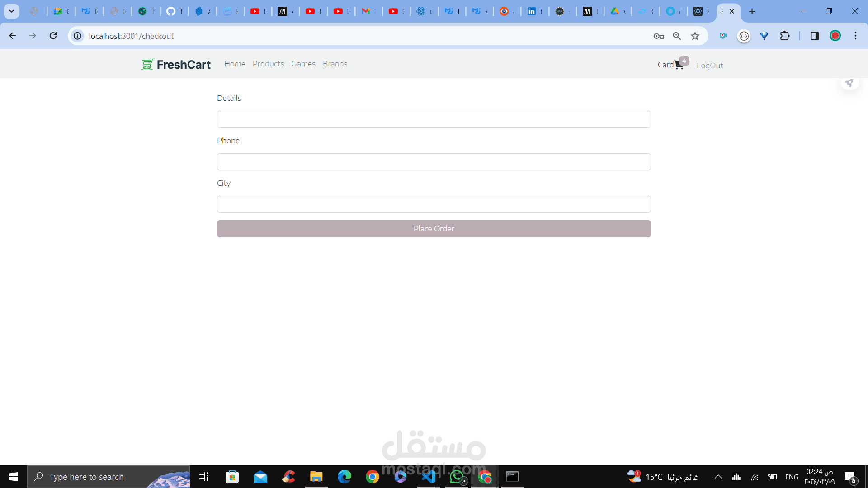Open Visual Studio Code from taskbar

[429, 477]
